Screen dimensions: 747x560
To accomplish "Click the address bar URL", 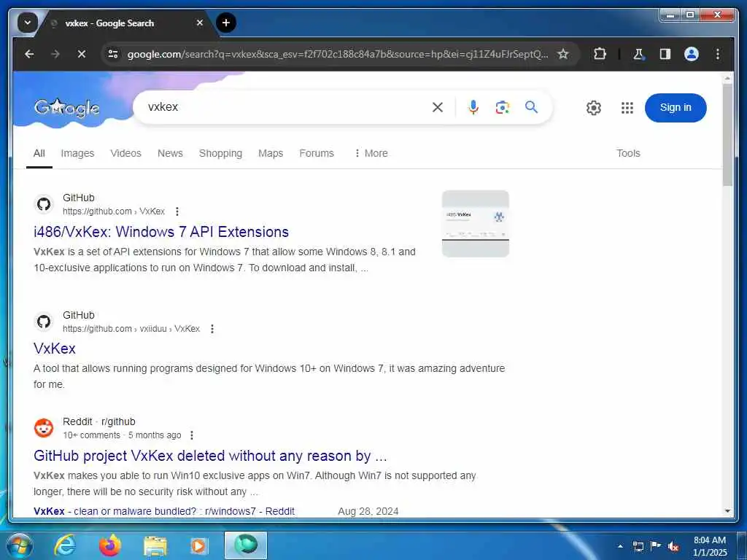I will coord(337,54).
